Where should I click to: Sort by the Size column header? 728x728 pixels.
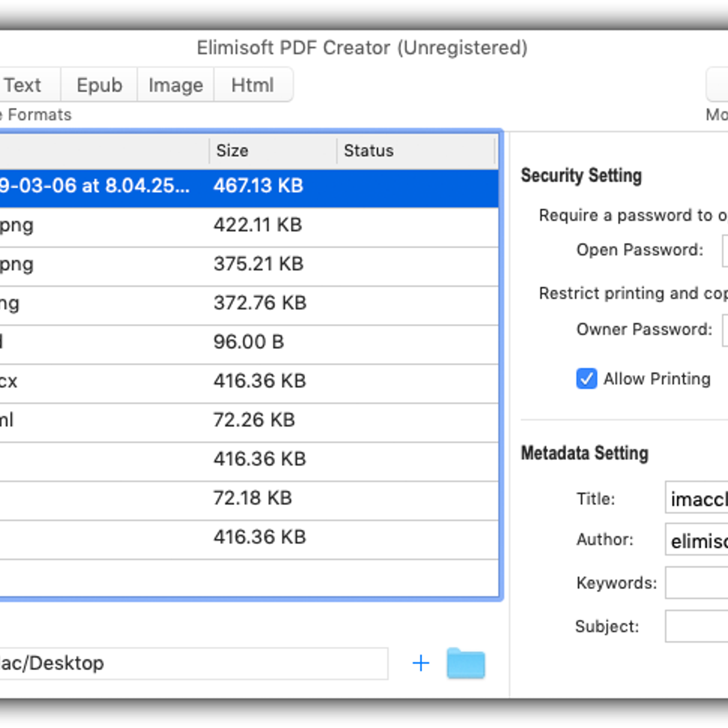(273, 151)
